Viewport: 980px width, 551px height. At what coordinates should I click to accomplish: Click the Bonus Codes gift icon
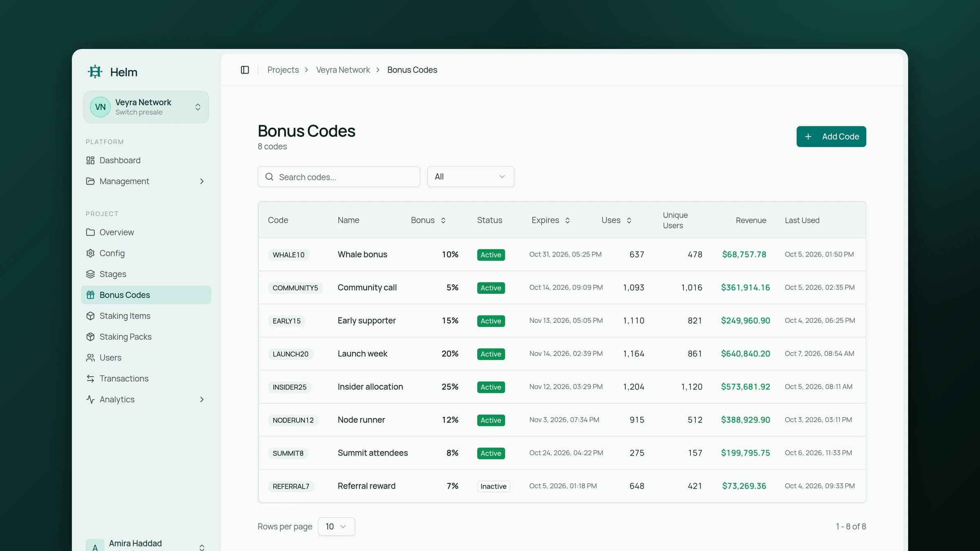[x=90, y=295]
